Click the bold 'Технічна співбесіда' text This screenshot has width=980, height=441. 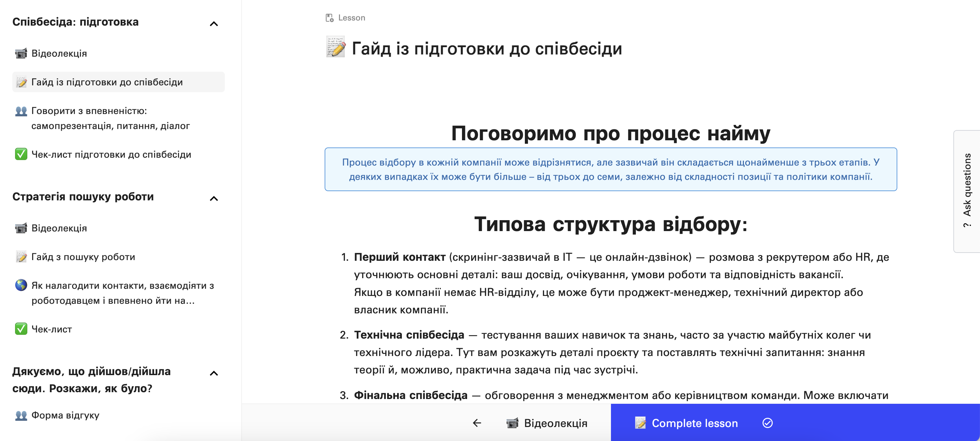click(x=409, y=335)
